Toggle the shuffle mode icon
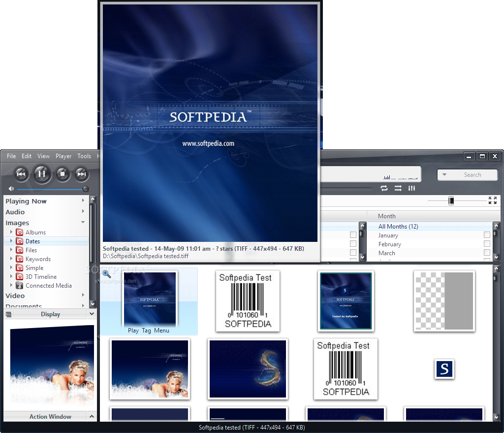 (398, 188)
